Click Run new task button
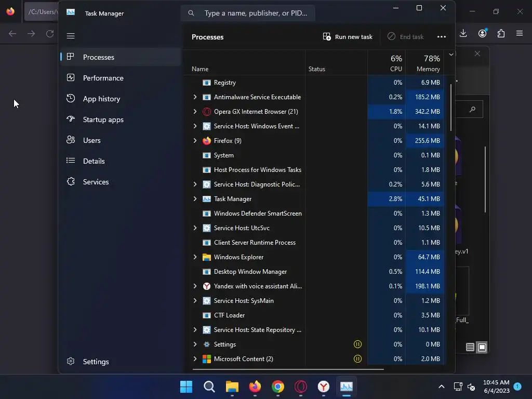The image size is (532, 399). click(x=348, y=37)
